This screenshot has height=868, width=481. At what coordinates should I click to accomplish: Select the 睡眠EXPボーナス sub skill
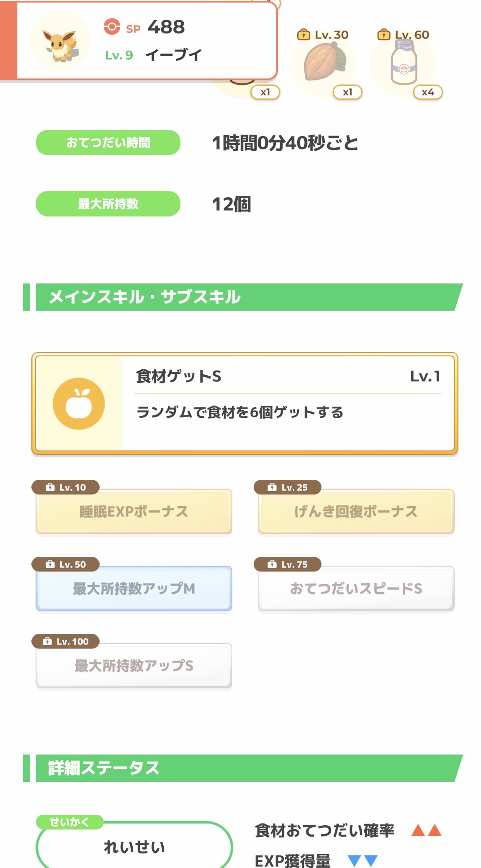[134, 511]
